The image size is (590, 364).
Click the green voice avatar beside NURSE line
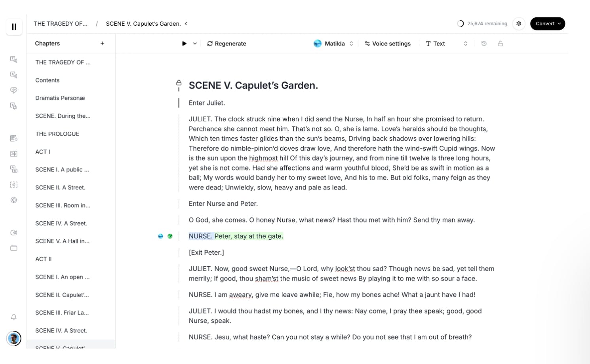(170, 236)
